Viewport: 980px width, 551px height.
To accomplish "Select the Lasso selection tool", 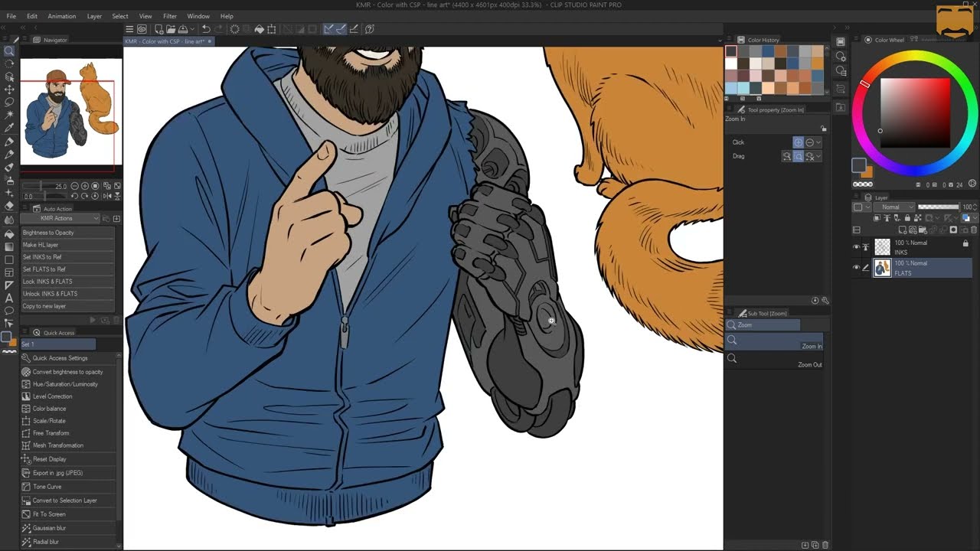I will point(9,102).
